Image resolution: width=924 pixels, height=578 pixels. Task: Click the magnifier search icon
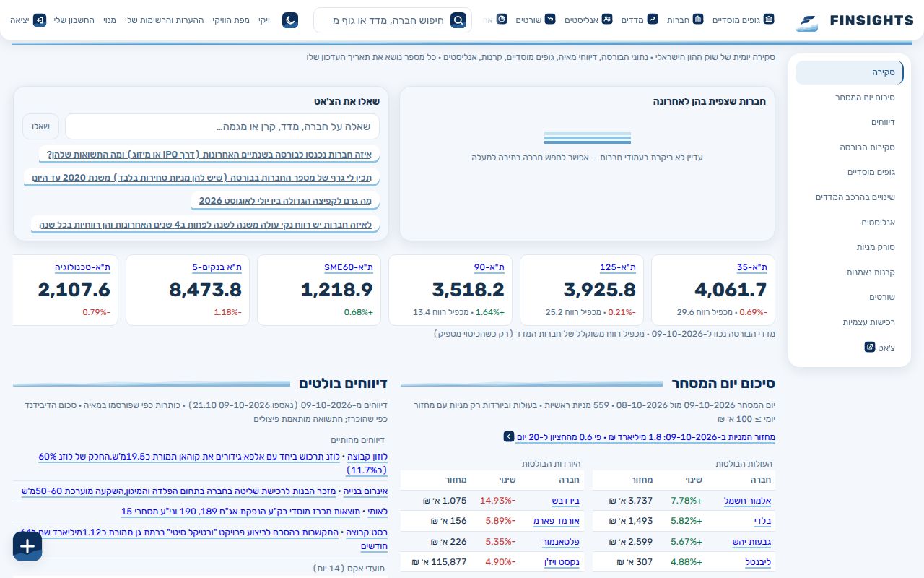click(x=458, y=20)
